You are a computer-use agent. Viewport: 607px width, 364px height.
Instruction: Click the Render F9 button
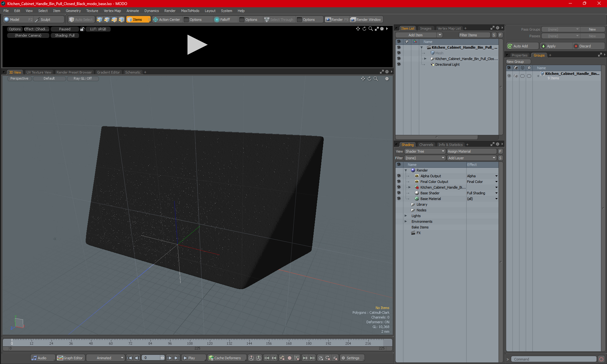click(x=337, y=20)
